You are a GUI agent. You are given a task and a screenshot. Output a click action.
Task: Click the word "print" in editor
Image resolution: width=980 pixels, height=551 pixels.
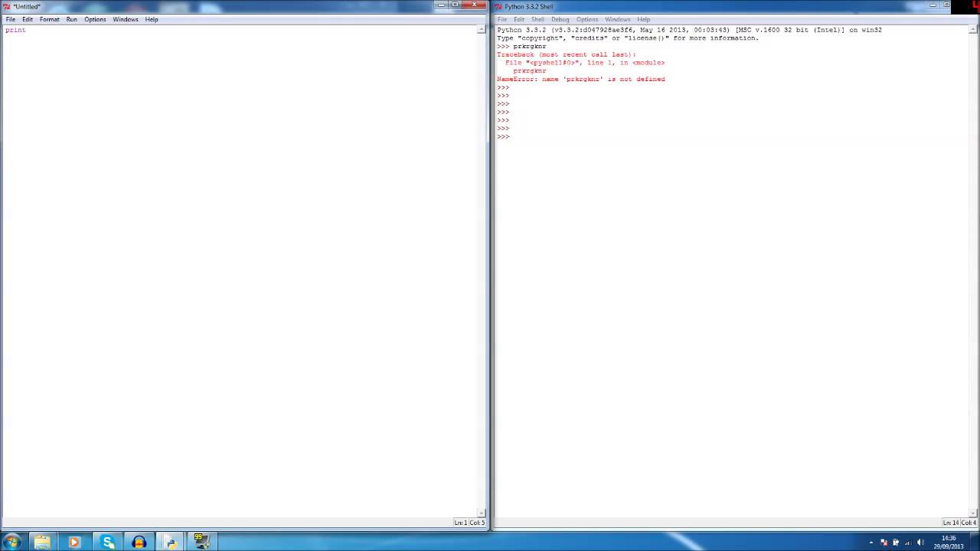[x=15, y=30]
